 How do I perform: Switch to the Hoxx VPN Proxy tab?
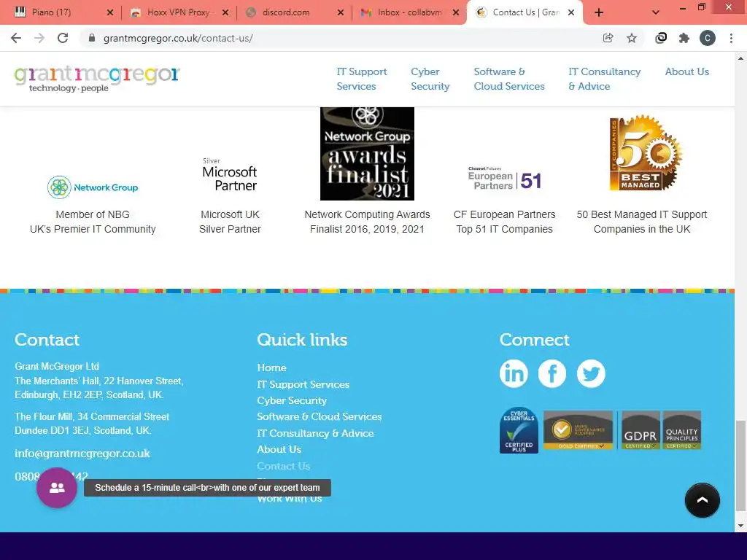click(178, 12)
